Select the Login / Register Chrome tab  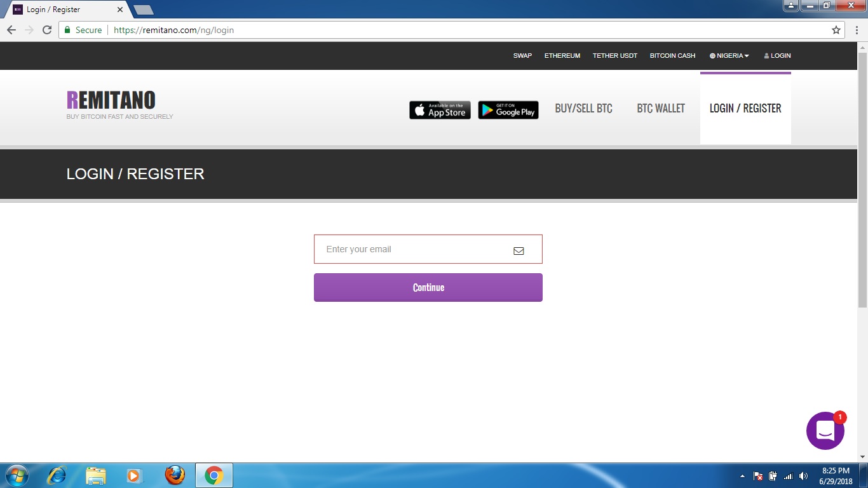[x=67, y=10]
